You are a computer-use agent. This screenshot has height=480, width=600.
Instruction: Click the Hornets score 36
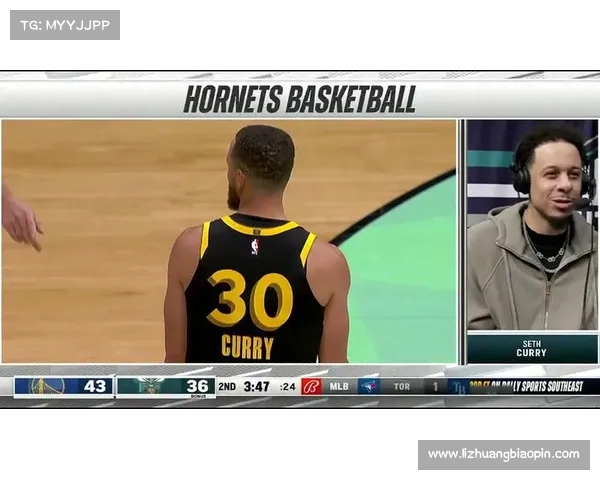pyautogui.click(x=197, y=386)
